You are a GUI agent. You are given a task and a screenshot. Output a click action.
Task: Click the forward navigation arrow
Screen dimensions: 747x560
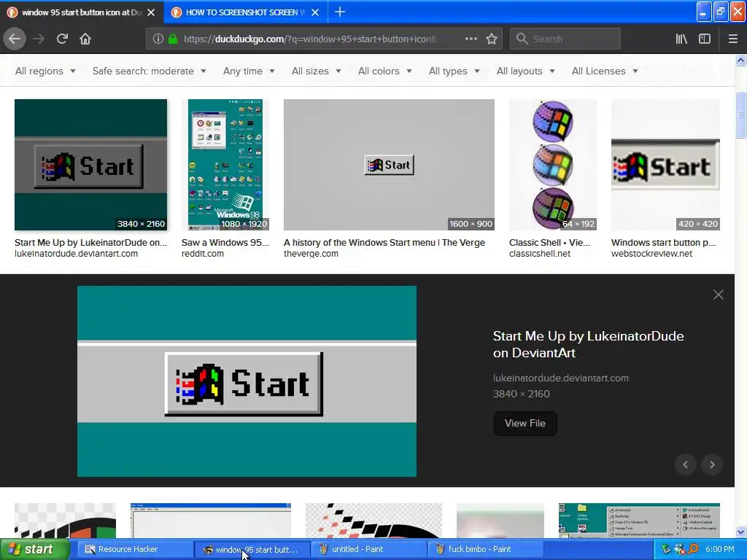pos(39,39)
